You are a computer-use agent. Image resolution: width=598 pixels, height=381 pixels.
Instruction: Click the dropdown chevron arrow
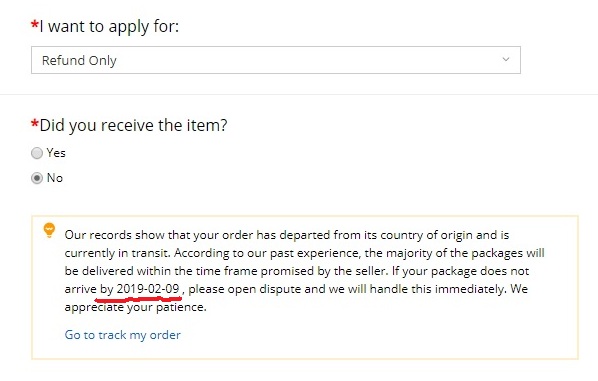(506, 59)
